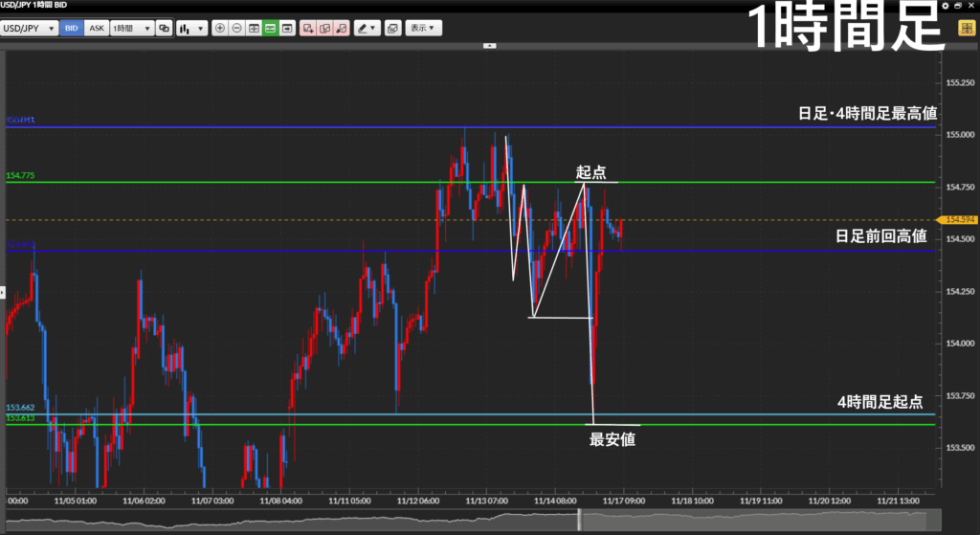Click the navigator scrollbar handle below the chart
This screenshot has width=980, height=535.
point(579,520)
